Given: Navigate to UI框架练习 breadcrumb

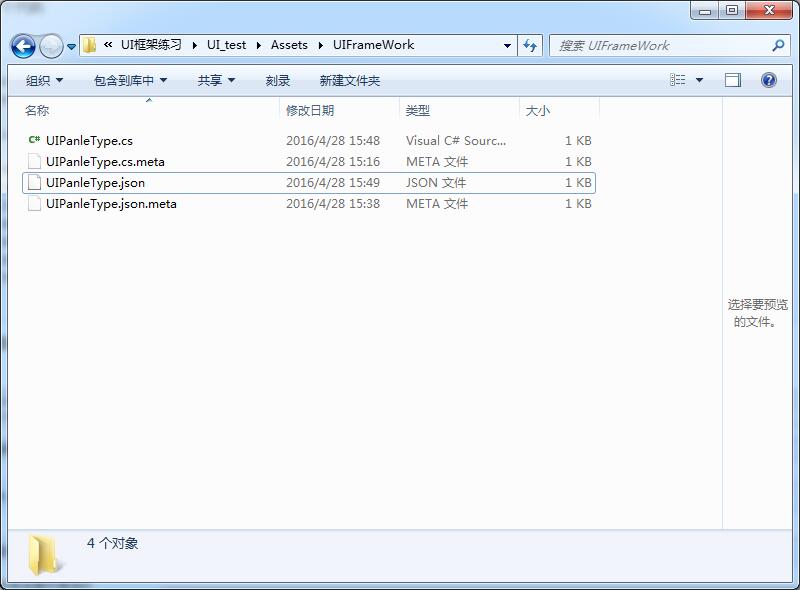Looking at the screenshot, I should [x=151, y=45].
